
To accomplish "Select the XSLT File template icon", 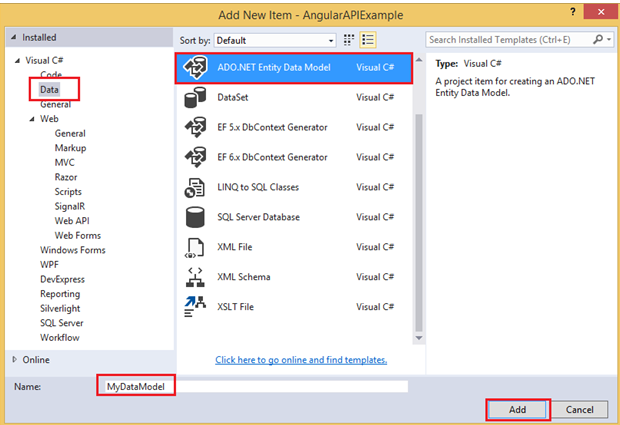I will tap(195, 307).
